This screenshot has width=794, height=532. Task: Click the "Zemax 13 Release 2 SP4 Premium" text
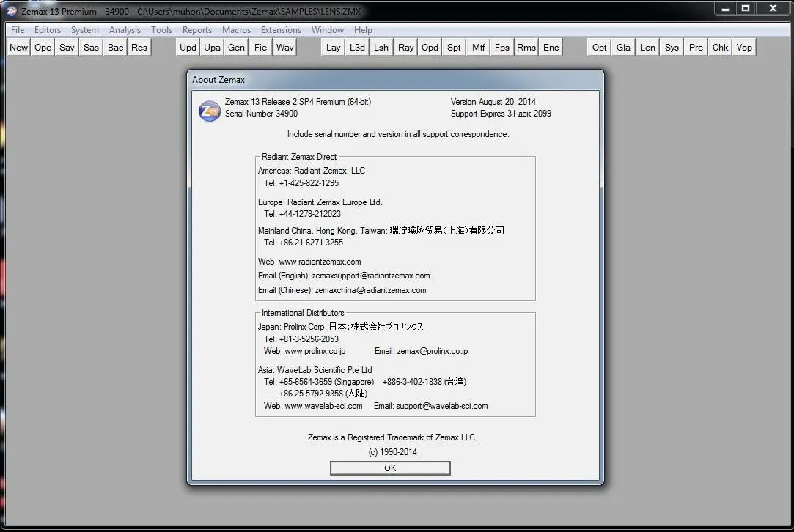tap(298, 102)
